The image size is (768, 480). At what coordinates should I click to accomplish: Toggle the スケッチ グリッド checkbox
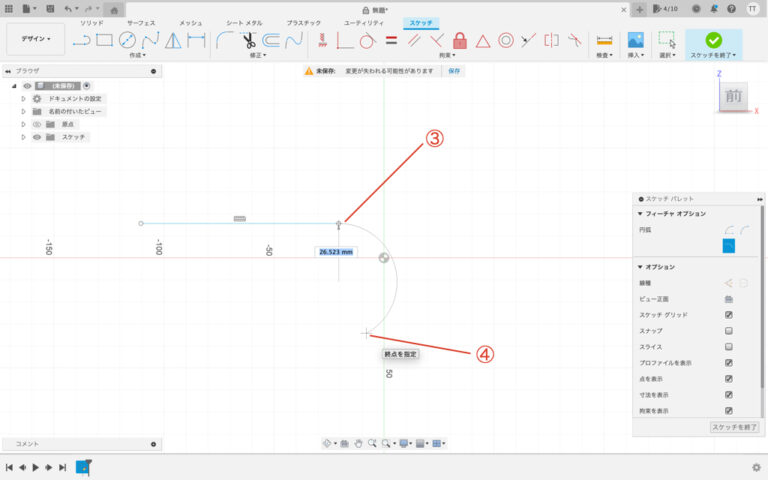tap(729, 314)
